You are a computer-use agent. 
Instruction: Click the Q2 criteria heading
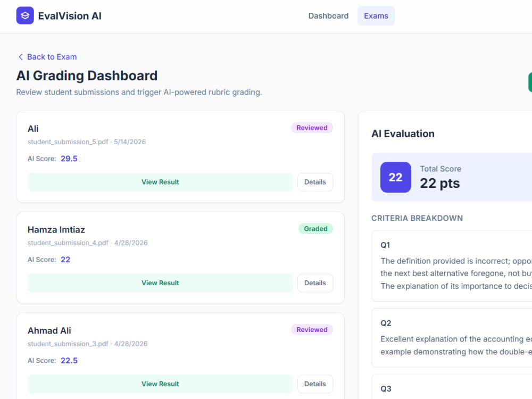[386, 323]
